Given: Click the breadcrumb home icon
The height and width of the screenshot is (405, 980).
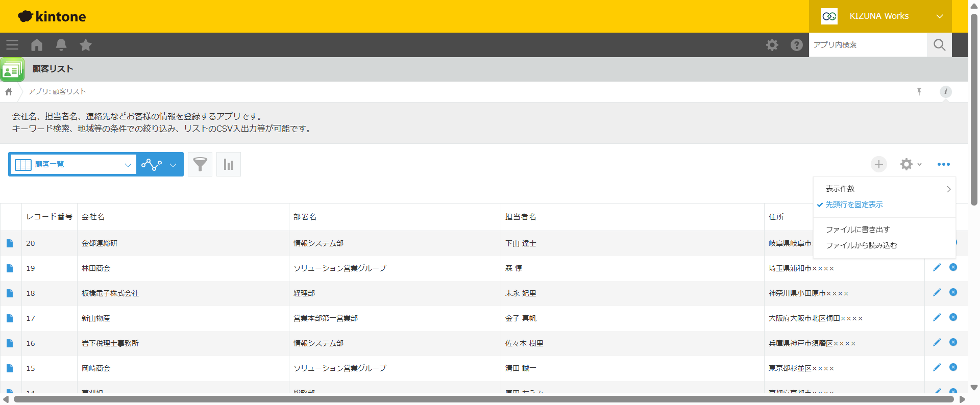Looking at the screenshot, I should pyautogui.click(x=9, y=92).
